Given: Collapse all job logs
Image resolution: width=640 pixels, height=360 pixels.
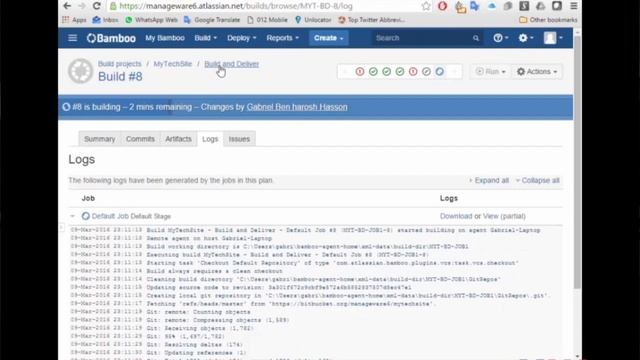Looking at the screenshot, I should [x=537, y=180].
